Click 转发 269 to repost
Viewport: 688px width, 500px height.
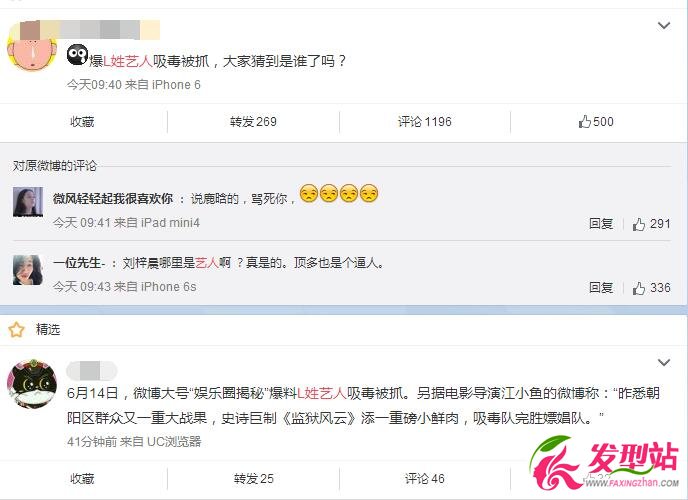[x=253, y=121]
